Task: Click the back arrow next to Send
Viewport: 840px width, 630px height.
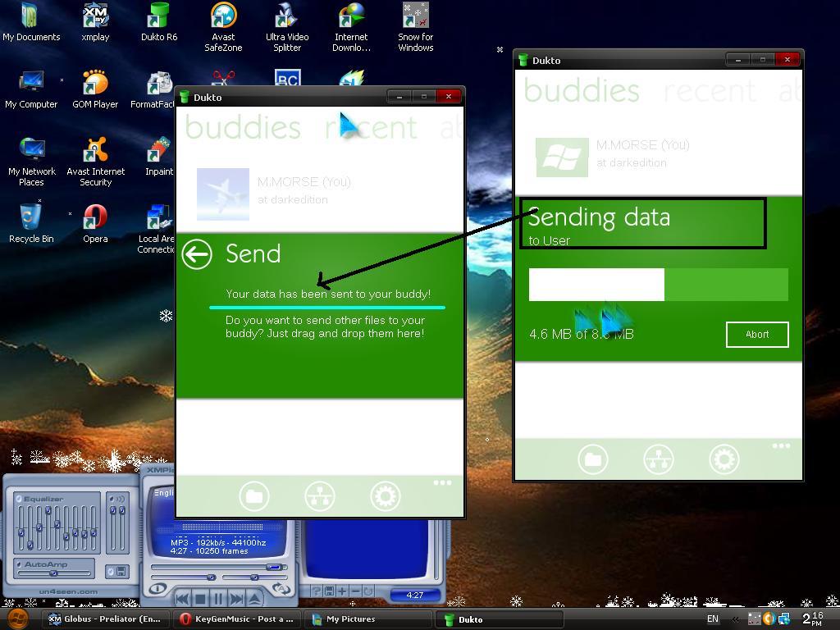Action: [197, 254]
